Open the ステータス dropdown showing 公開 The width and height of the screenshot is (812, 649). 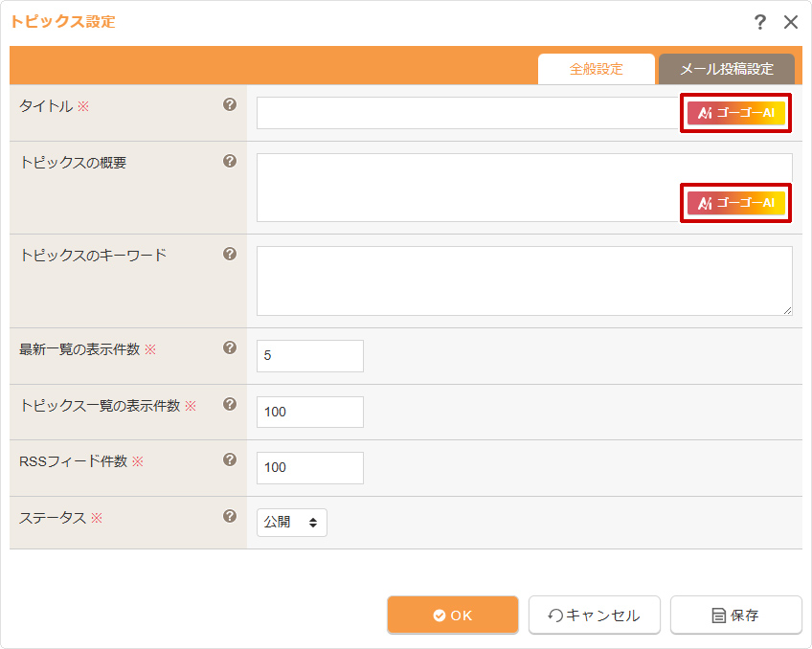coord(292,523)
